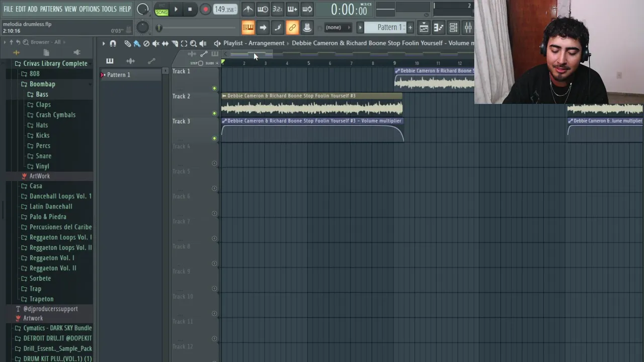Expand the Kicks folder

(39, 135)
